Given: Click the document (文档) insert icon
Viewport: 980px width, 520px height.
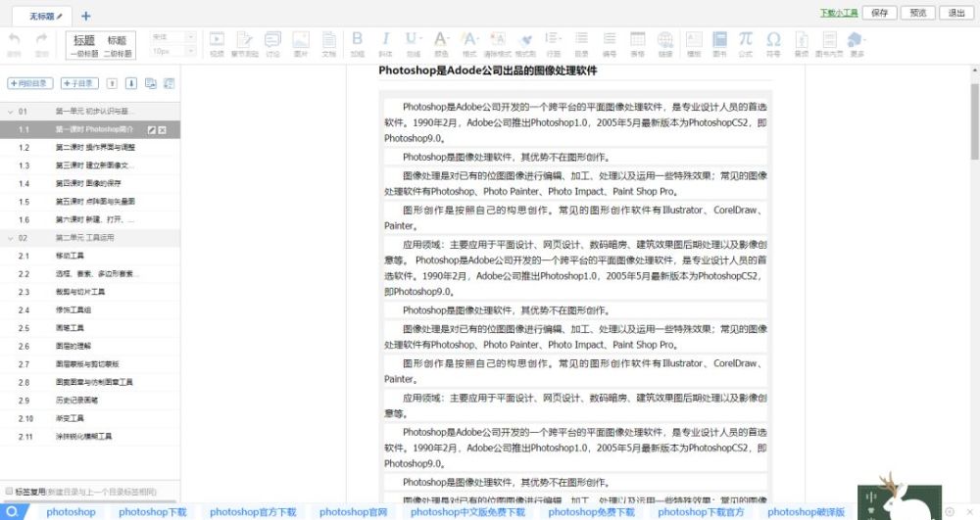Looking at the screenshot, I should tap(328, 40).
